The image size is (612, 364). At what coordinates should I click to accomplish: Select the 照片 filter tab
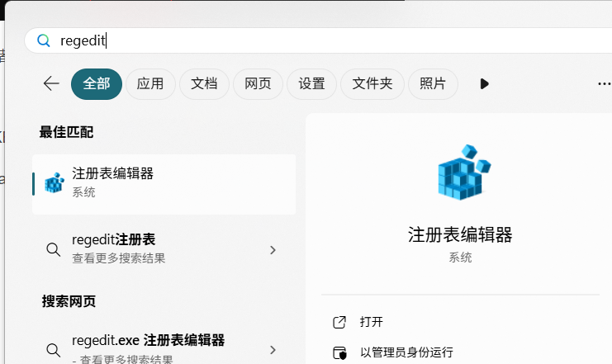point(433,84)
